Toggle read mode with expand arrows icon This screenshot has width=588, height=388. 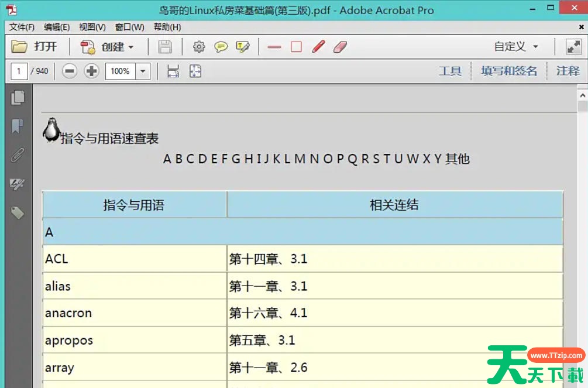click(x=573, y=47)
